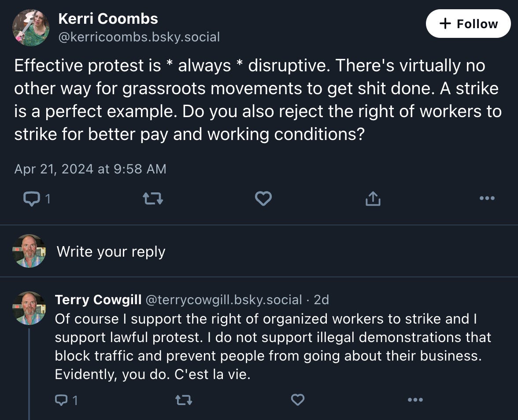Open the @kerricoombs.bsky.social handle
Viewport: 518px width, 420px height.
point(139,37)
